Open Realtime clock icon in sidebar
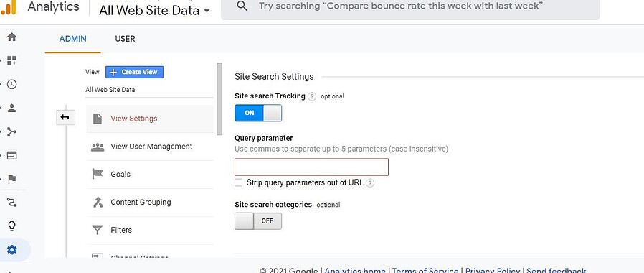This screenshot has height=273, width=644. pos(12,84)
